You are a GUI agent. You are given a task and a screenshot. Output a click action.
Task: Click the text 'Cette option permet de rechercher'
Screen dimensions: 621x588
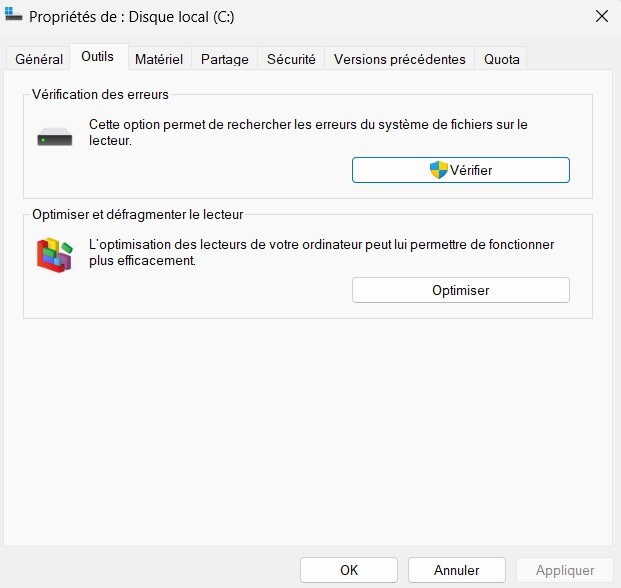tap(190, 124)
